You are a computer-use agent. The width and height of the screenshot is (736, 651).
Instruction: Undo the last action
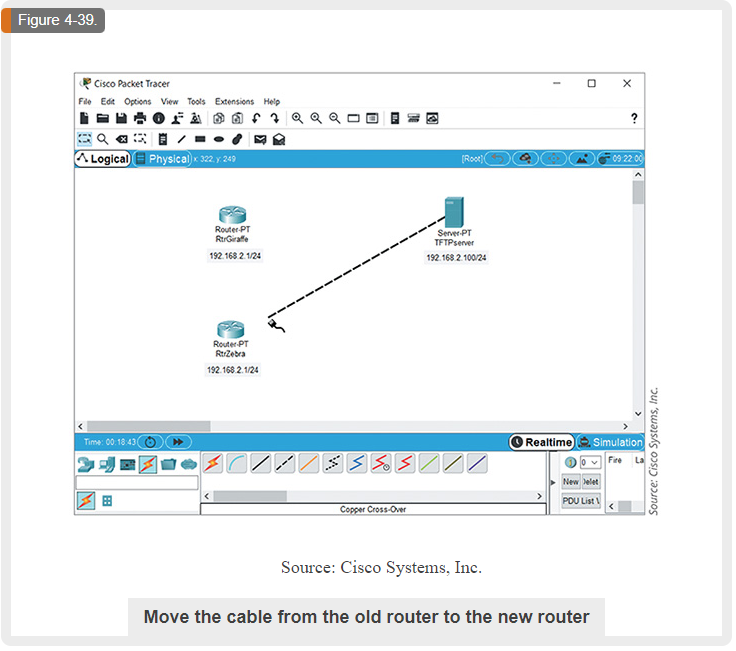tap(256, 118)
